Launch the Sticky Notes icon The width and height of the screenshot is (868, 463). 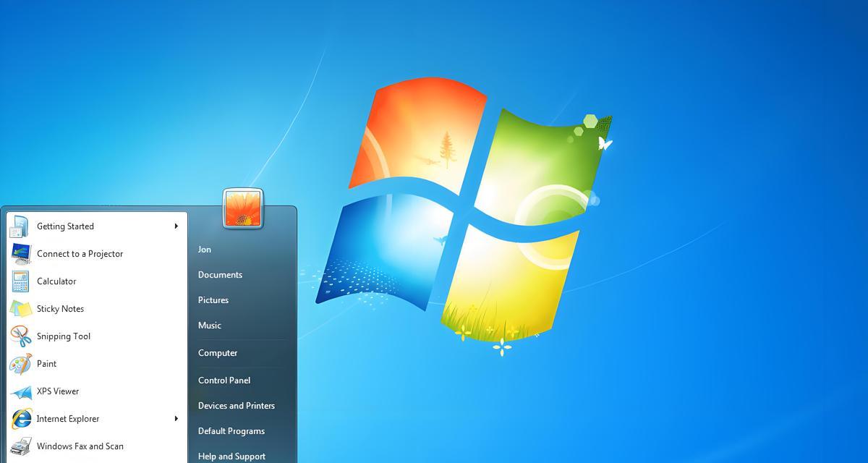(x=20, y=309)
